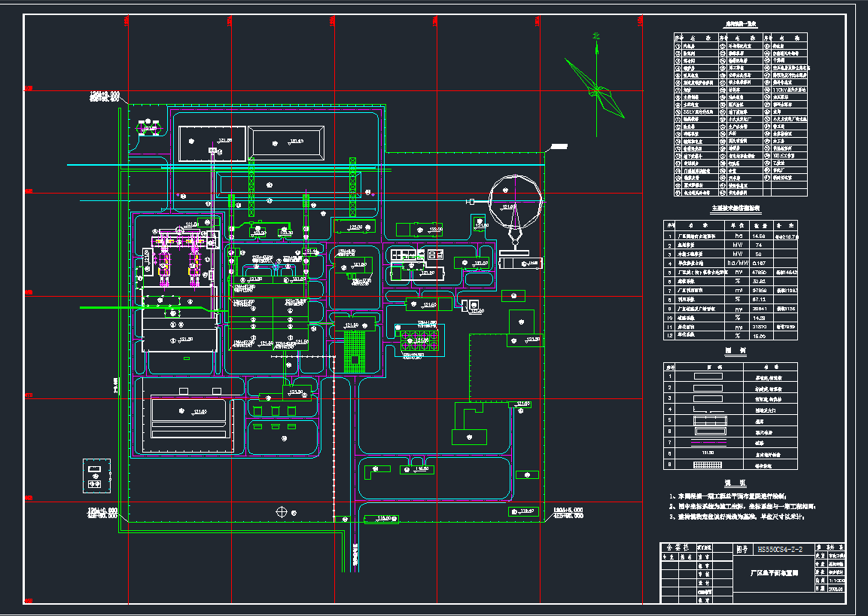Click the north arrow compass symbol
Screen dimensions: 868x616
(x=597, y=89)
